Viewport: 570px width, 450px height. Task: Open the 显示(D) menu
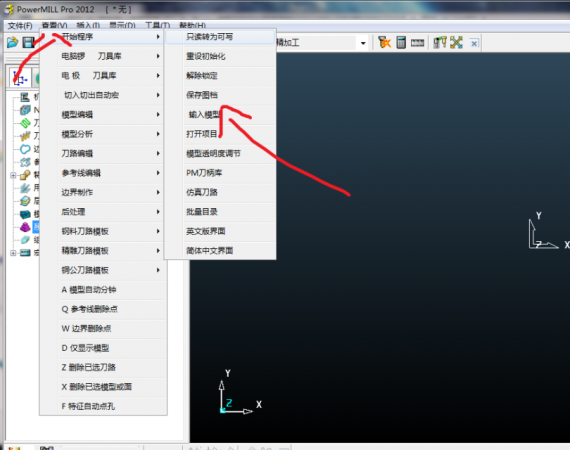tap(123, 26)
